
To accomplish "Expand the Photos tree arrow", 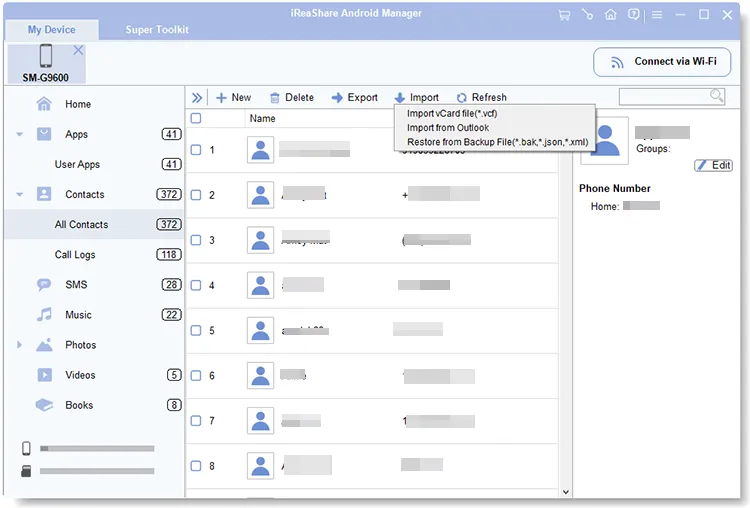I will (20, 345).
